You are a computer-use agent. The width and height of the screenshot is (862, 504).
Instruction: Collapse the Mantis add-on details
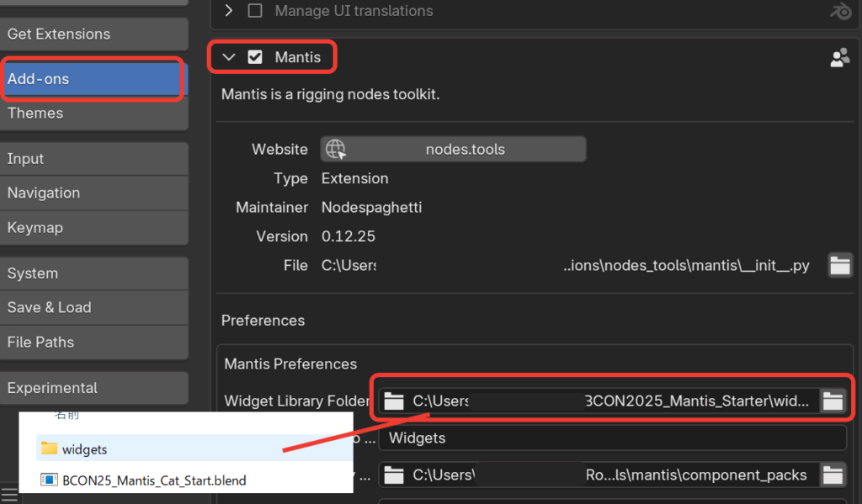coord(228,57)
